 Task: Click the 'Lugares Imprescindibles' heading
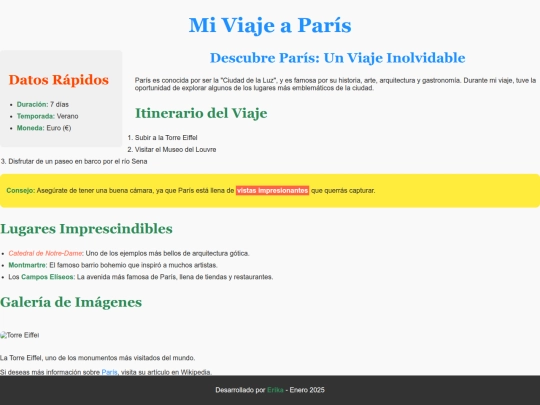coord(86,229)
